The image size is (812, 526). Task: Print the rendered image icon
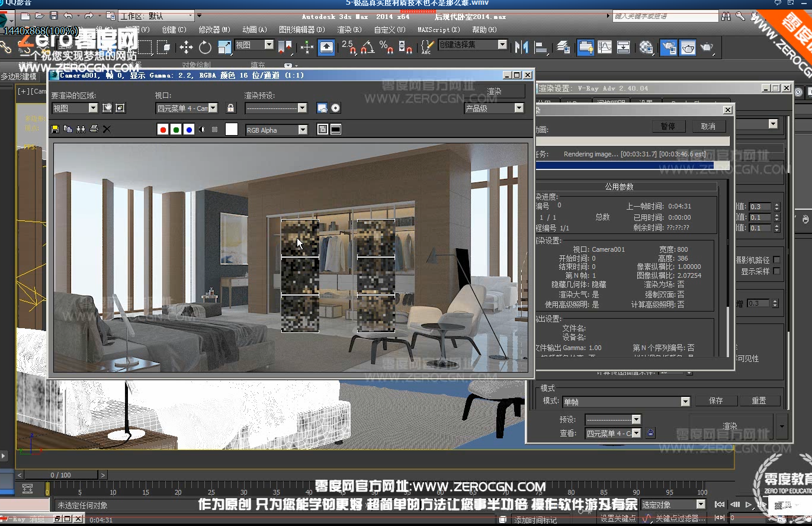(x=94, y=129)
